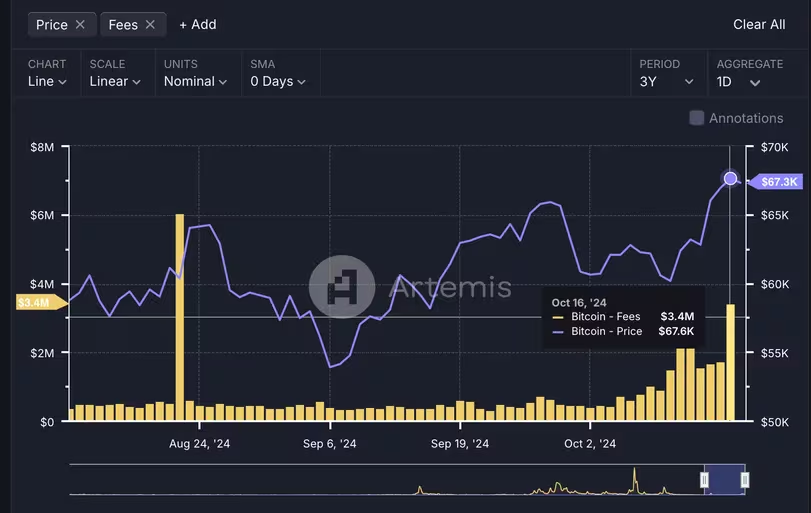Clear all selected metrics

[x=759, y=24]
